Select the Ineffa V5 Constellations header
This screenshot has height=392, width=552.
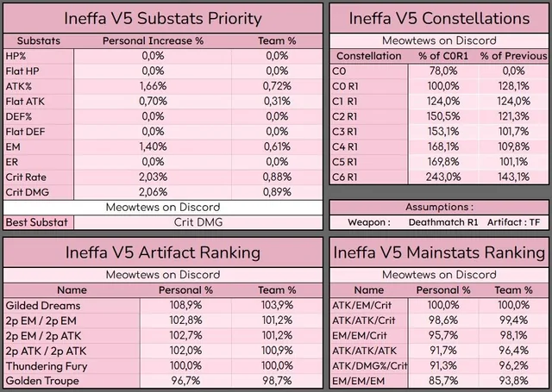[439, 18]
